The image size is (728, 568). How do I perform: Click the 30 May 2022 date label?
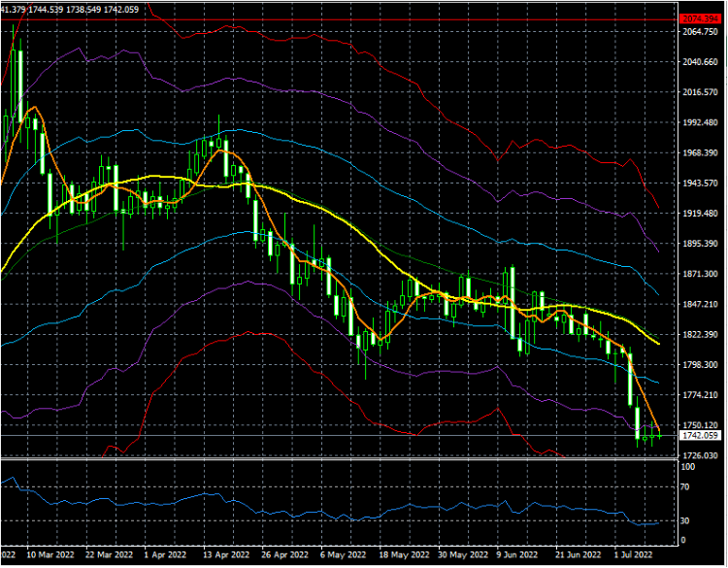463,555
